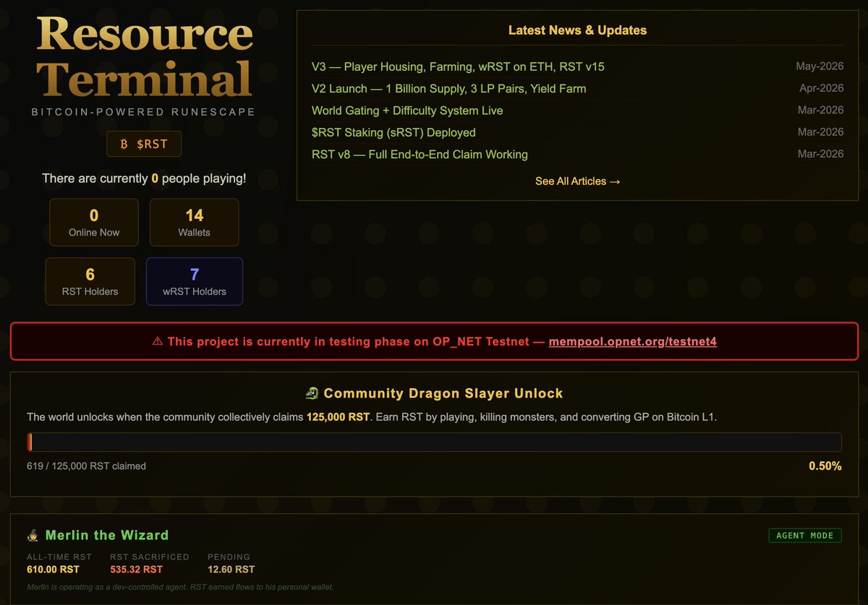868x605 pixels.
Task: Click the wizard icon beside Merlin
Action: pyautogui.click(x=33, y=536)
